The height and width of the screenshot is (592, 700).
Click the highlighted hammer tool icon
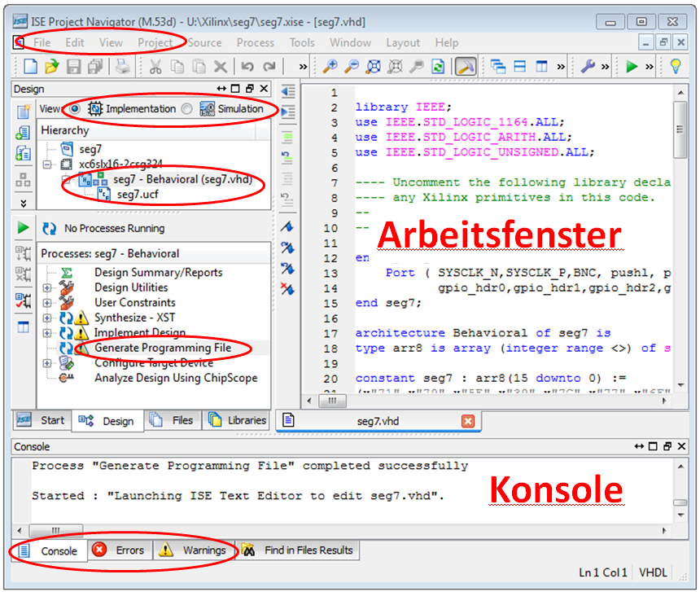pyautogui.click(x=466, y=67)
